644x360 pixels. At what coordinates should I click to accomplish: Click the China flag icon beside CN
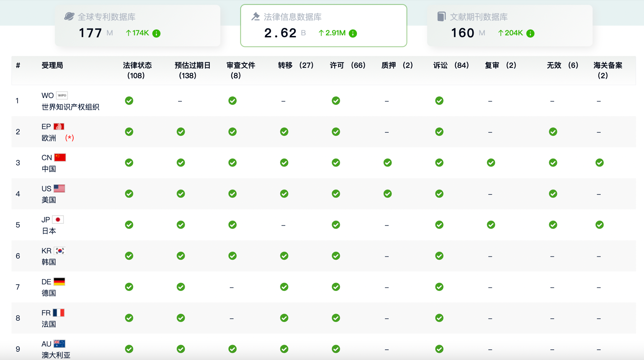(x=60, y=157)
